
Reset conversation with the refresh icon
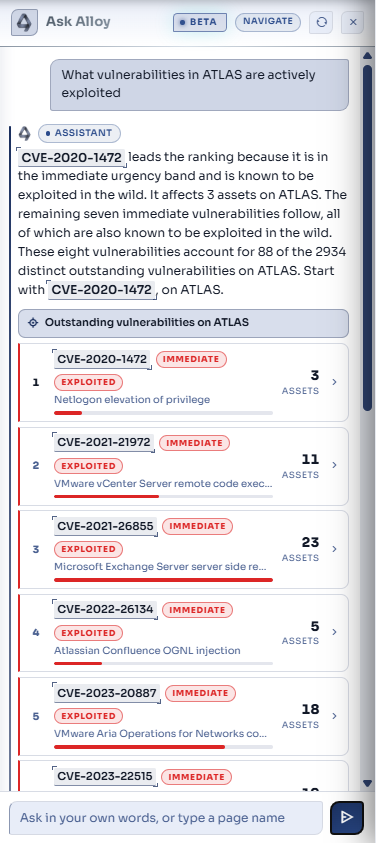[x=321, y=23]
